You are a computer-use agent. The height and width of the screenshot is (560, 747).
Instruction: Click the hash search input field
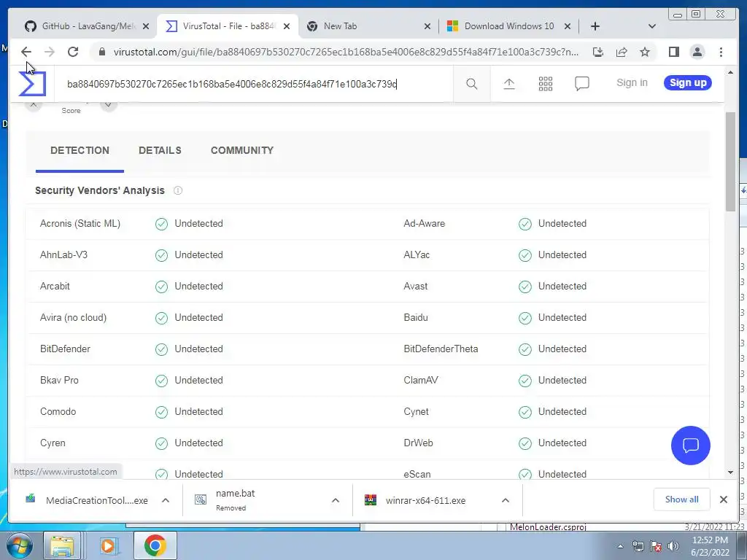point(252,85)
